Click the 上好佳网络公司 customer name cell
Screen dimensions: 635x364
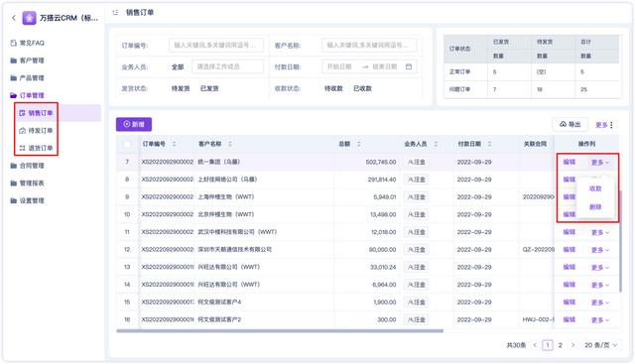coord(227,180)
